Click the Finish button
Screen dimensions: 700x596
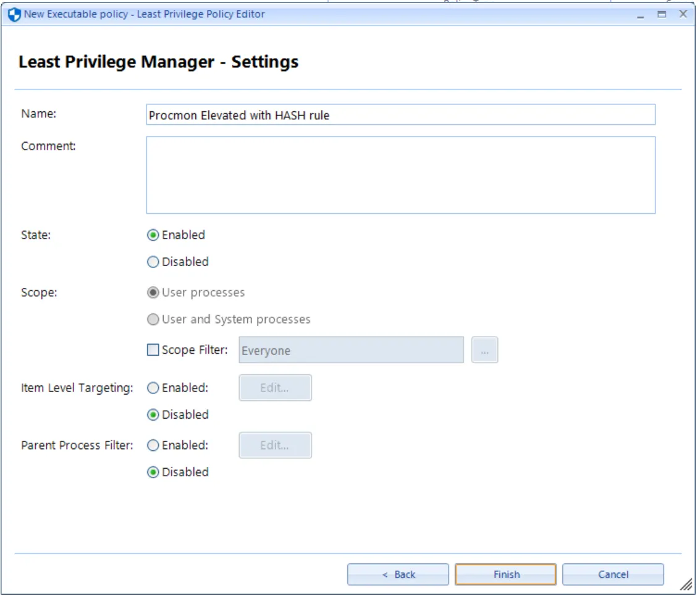[x=505, y=574]
